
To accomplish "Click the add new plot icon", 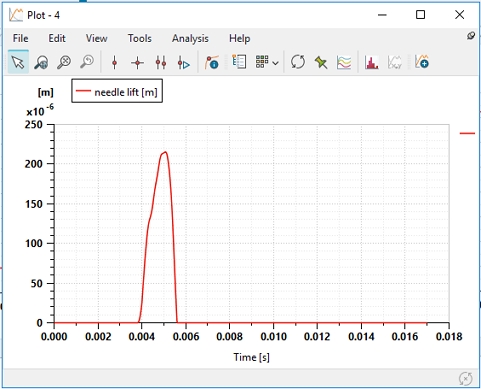I will pos(421,62).
